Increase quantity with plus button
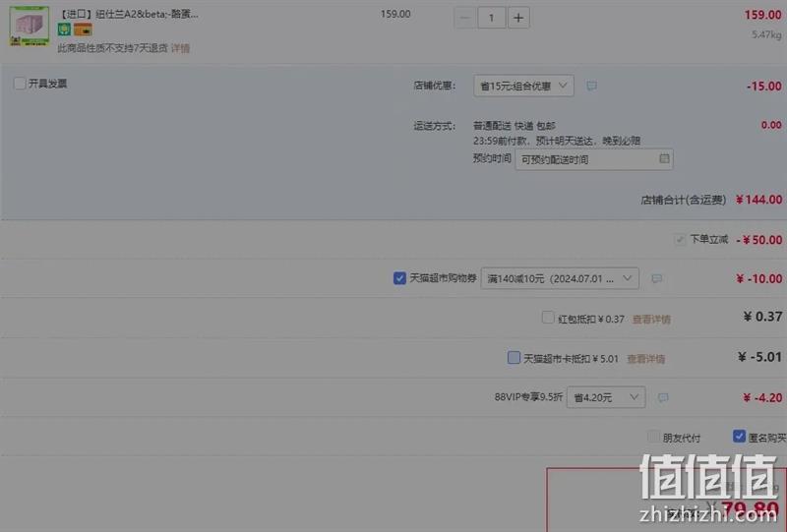Viewport: 787px width, 532px height. coord(518,18)
